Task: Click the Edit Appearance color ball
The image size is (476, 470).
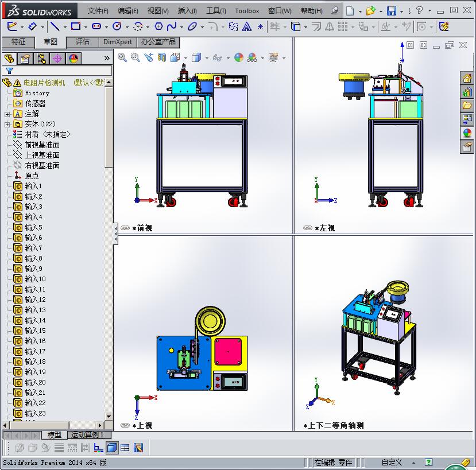Action: point(239,57)
